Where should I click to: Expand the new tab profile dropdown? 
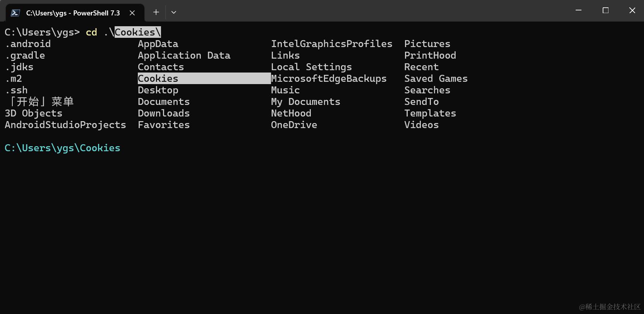tap(174, 12)
